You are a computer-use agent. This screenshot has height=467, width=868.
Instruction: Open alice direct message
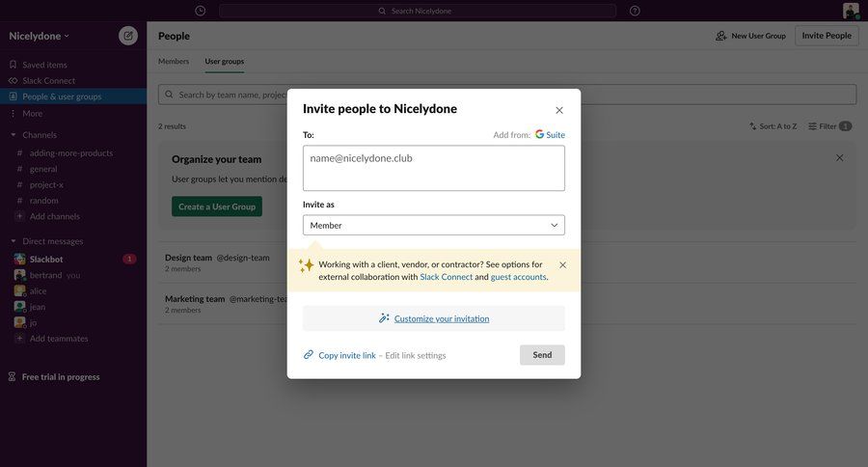(38, 290)
